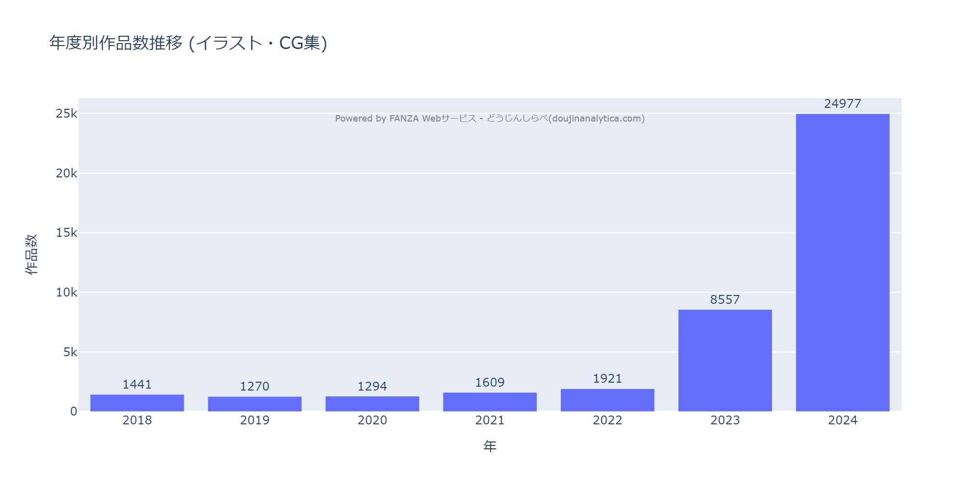Click the 8557 value label

(x=725, y=300)
